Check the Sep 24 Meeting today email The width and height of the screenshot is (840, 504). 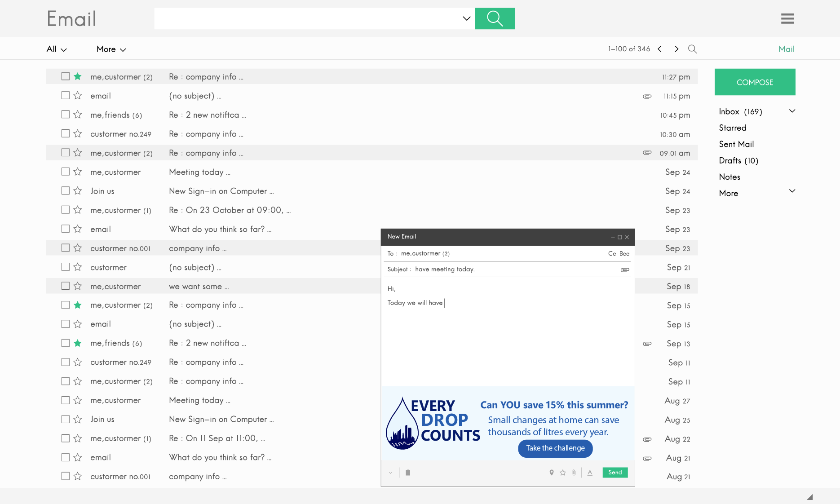[x=66, y=172]
